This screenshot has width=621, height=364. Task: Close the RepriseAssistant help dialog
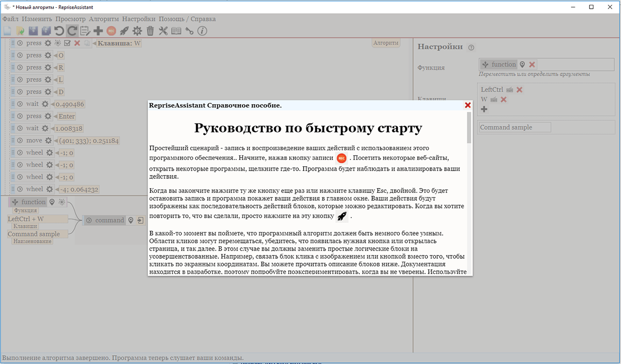468,105
